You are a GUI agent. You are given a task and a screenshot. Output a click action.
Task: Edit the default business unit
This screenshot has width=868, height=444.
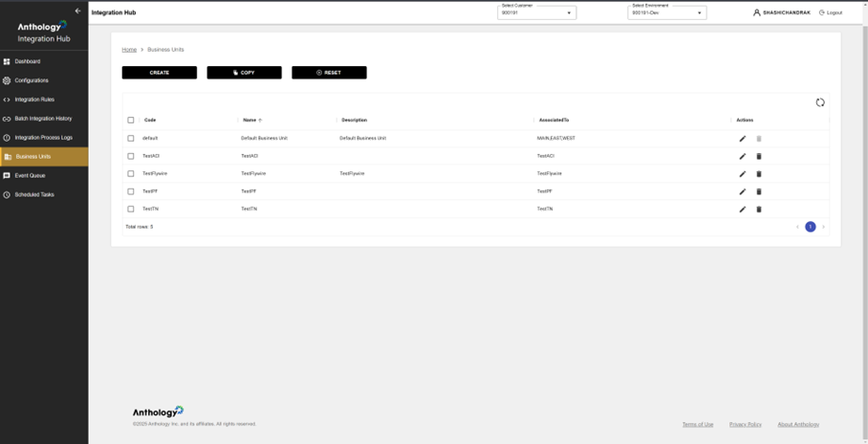(742, 139)
